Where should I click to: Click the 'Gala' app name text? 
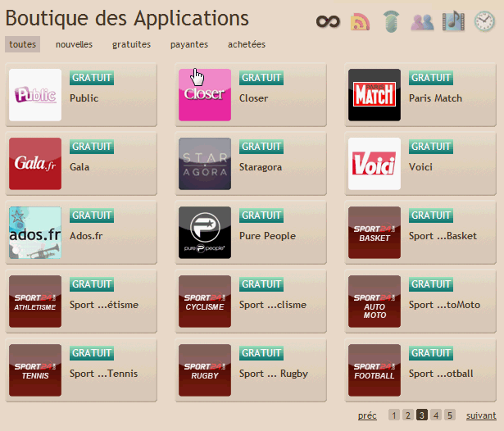(x=79, y=167)
